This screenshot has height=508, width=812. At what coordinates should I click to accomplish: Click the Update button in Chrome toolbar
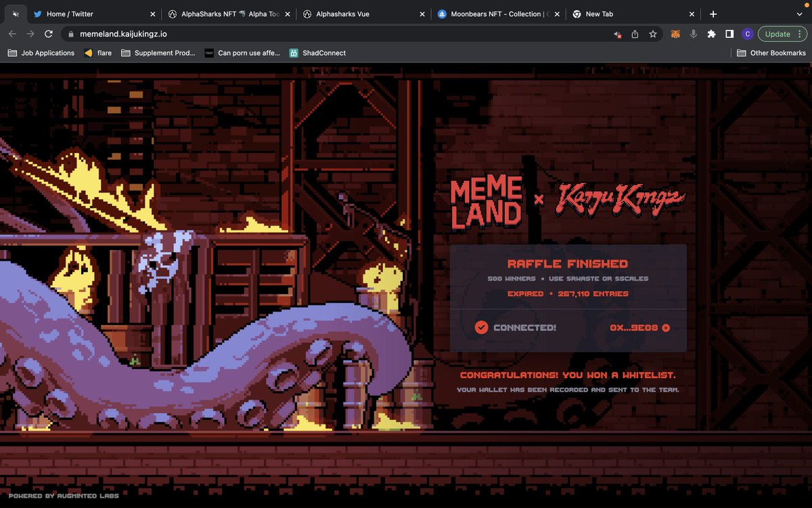(777, 34)
